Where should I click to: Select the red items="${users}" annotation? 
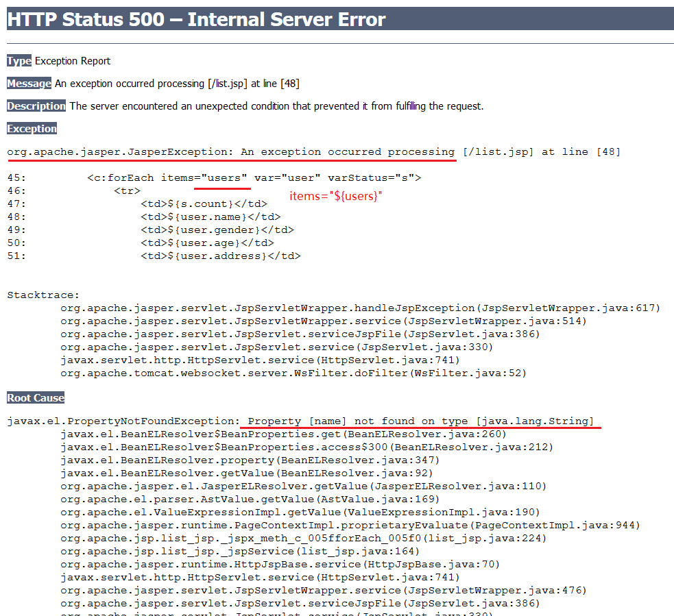pyautogui.click(x=335, y=196)
